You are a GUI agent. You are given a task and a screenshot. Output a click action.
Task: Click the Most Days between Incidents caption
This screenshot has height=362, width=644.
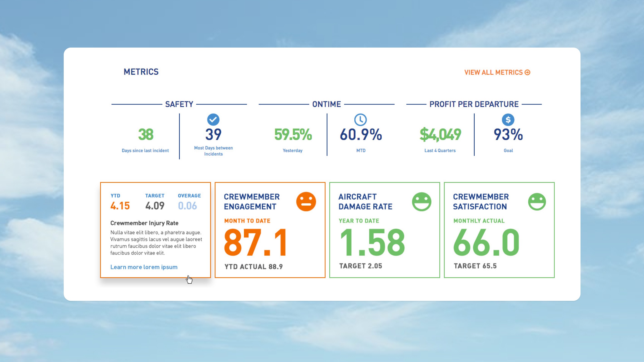click(214, 151)
